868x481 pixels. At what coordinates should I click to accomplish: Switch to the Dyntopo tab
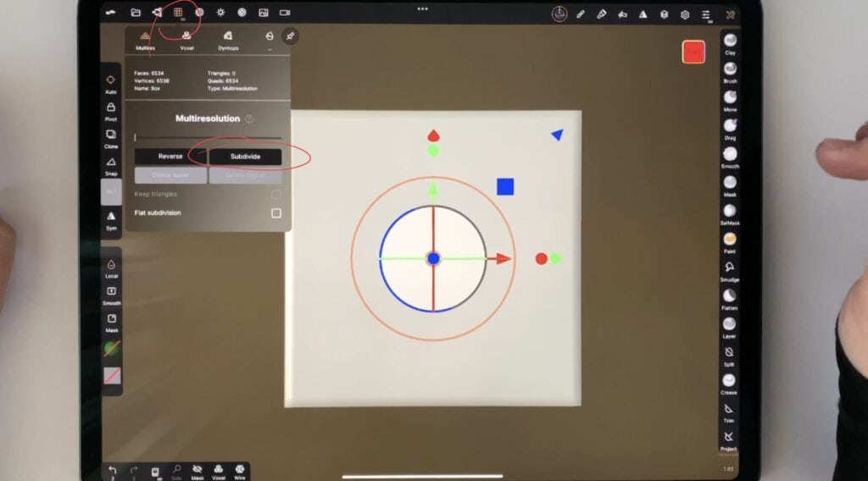227,39
